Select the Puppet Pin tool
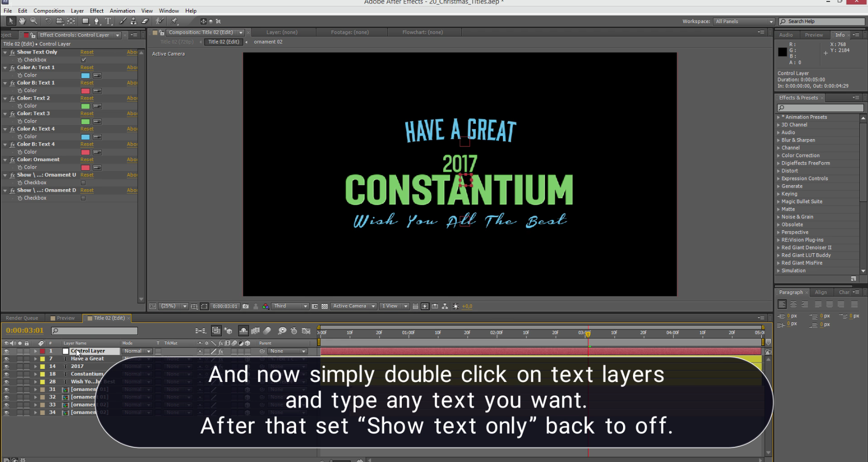This screenshot has width=868, height=462. 174,21
